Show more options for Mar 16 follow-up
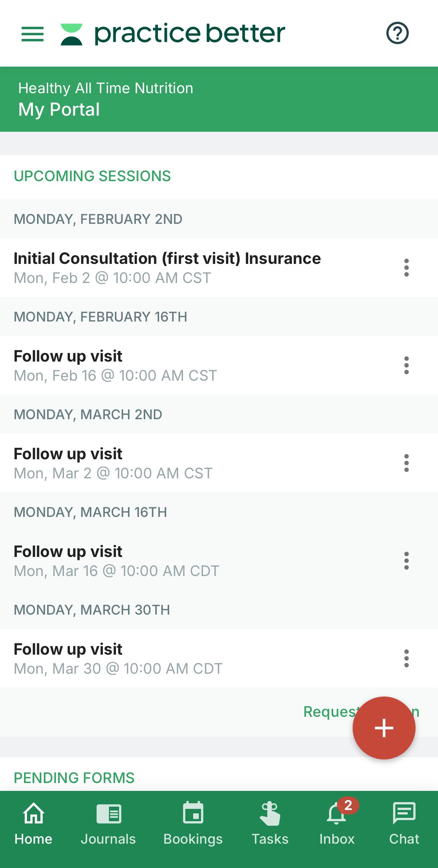This screenshot has width=438, height=868. coord(406,561)
